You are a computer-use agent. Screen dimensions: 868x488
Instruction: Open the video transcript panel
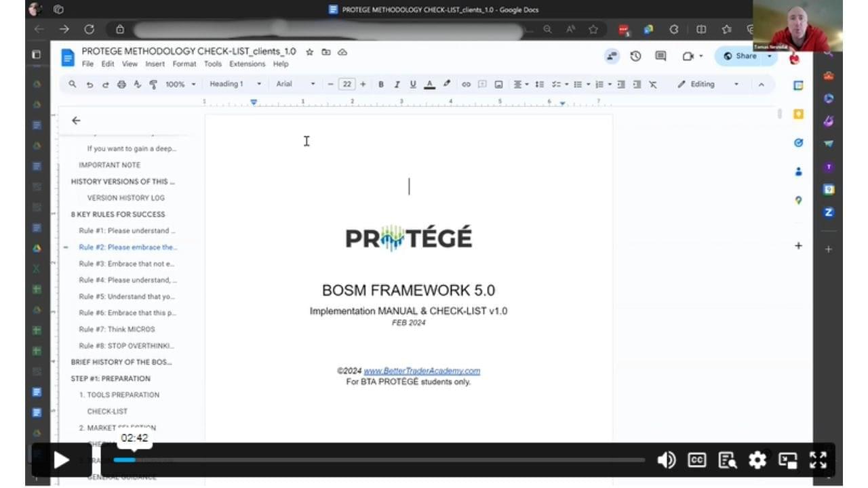727,460
